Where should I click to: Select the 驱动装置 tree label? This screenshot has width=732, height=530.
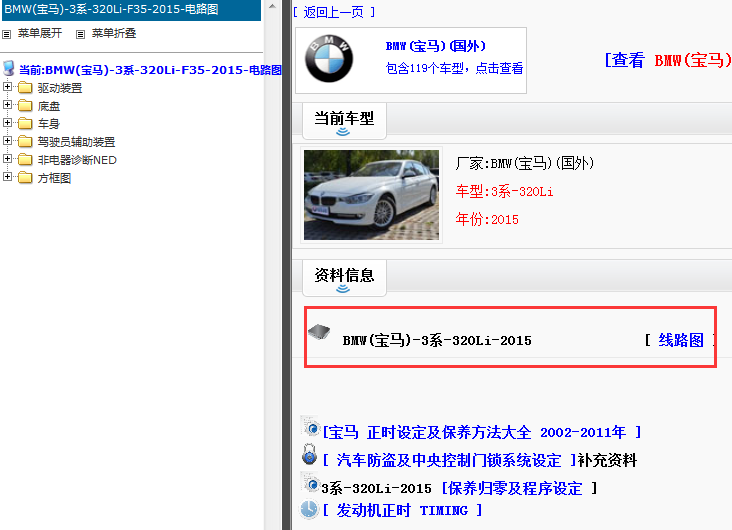pyautogui.click(x=60, y=88)
